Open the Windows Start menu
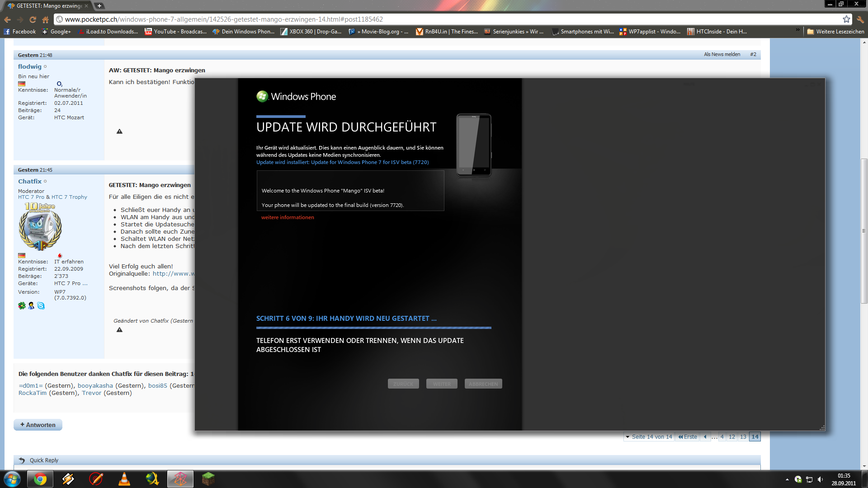The height and width of the screenshot is (488, 868). 12,479
